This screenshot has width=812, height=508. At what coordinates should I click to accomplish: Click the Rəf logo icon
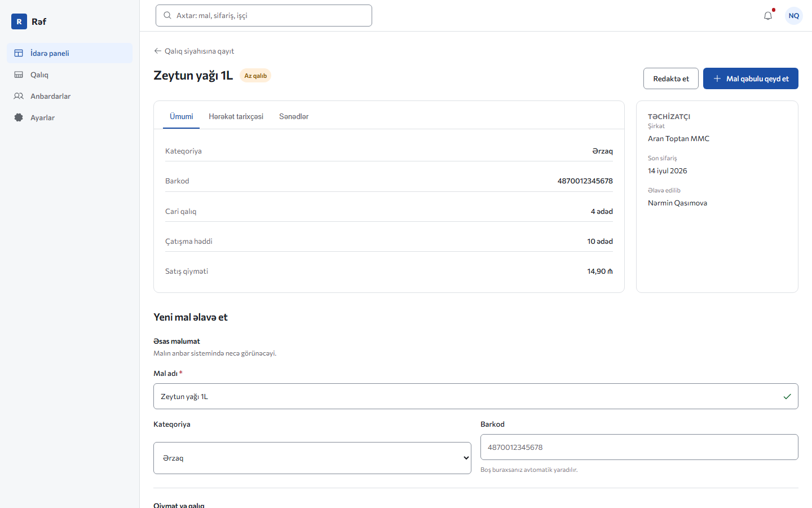click(x=19, y=21)
